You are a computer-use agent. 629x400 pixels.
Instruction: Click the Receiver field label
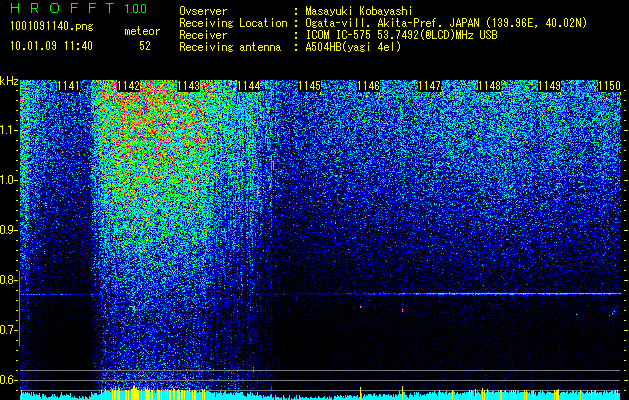pyautogui.click(x=203, y=35)
